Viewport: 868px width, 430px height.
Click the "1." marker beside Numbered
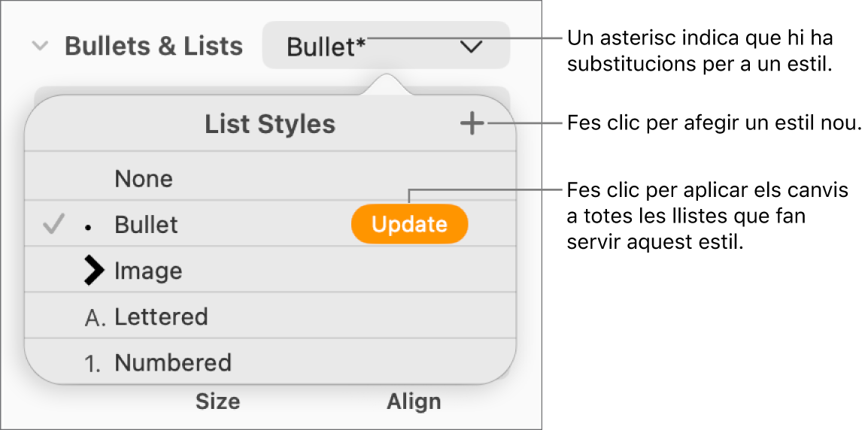[93, 364]
